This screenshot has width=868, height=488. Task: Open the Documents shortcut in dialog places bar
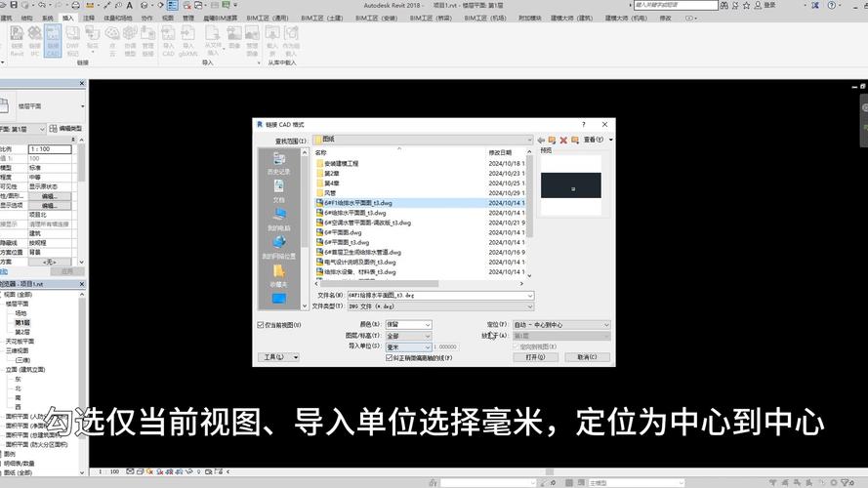279,191
